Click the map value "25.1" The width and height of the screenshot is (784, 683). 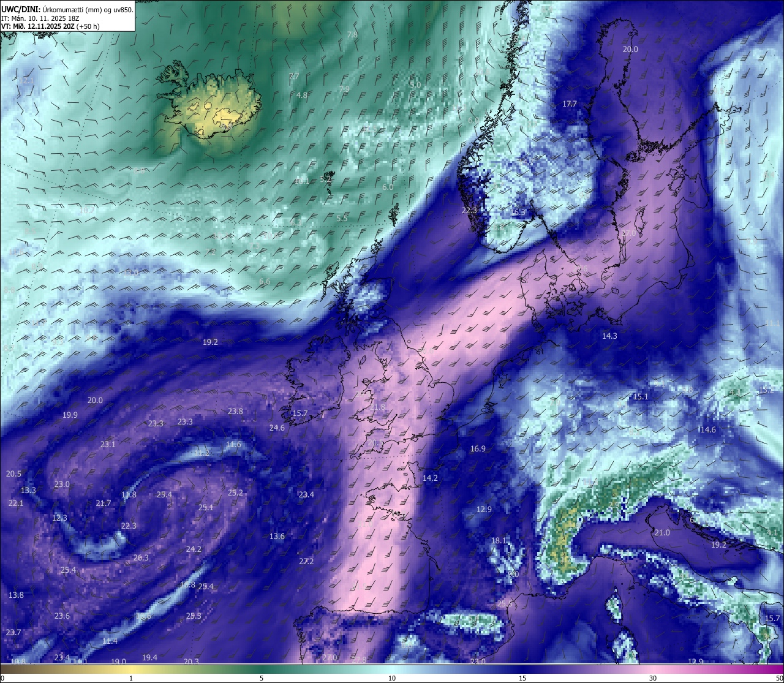click(x=206, y=508)
